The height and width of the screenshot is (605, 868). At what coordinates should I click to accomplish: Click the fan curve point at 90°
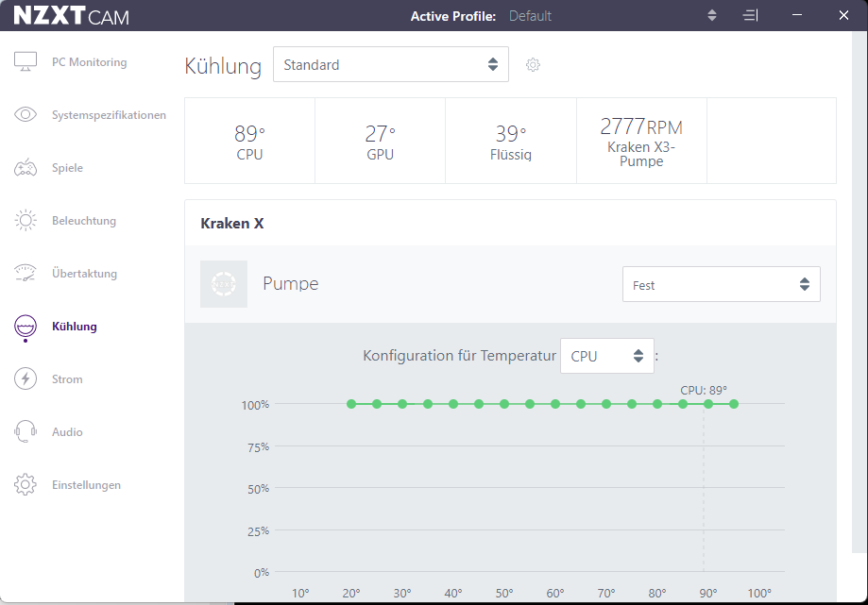708,404
